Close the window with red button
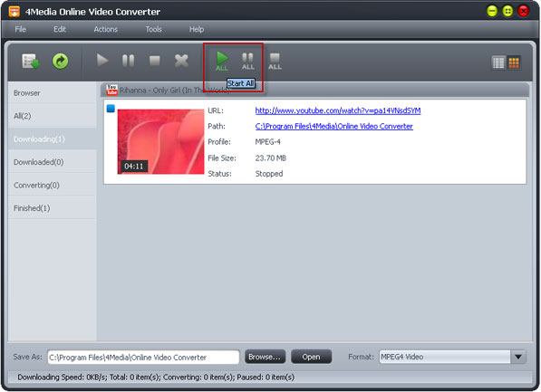The width and height of the screenshot is (541, 392). (524, 12)
